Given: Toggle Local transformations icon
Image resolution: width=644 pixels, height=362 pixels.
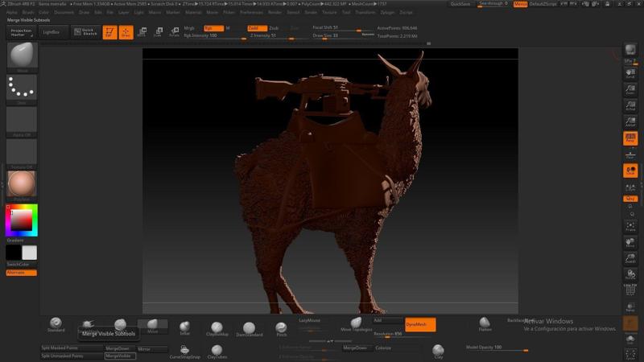Looking at the screenshot, I should pos(630,171).
